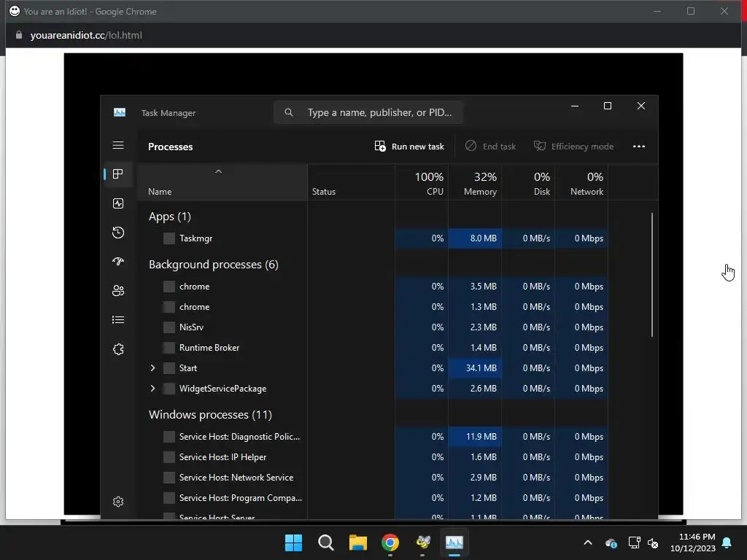This screenshot has height=560, width=747.
Task: Click the Task Manager taskbar icon
Action: [454, 542]
